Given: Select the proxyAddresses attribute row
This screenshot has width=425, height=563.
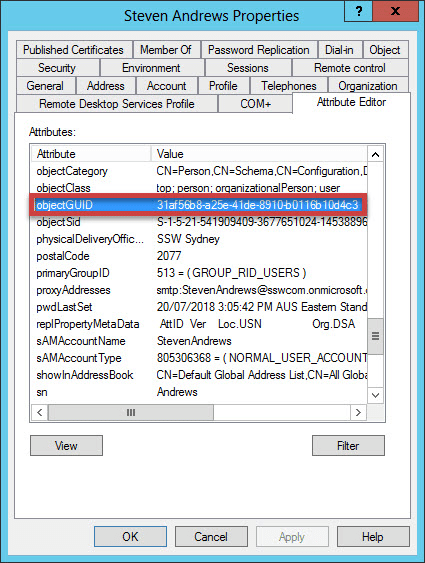Looking at the screenshot, I should coord(199,290).
